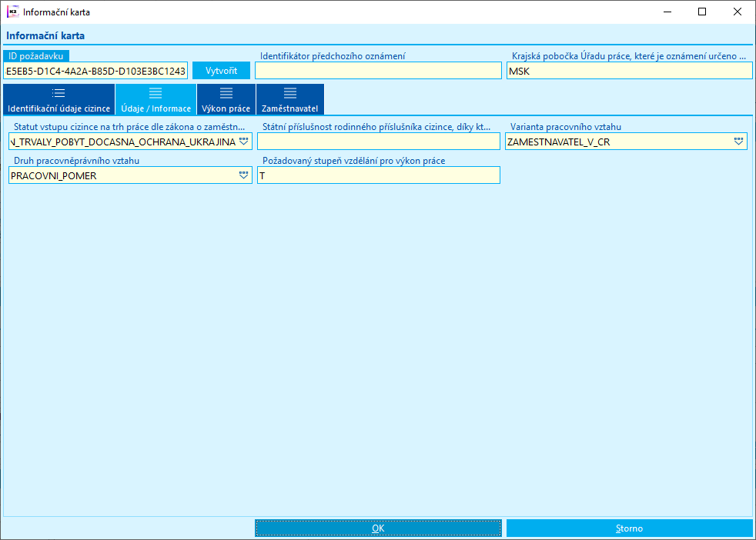The height and width of the screenshot is (540, 756).
Task: Open the Výkon práce tab
Action: 226,100
